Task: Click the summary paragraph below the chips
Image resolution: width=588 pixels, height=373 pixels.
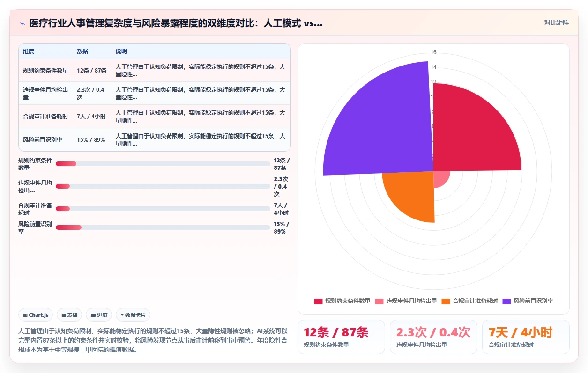Action: point(153,340)
